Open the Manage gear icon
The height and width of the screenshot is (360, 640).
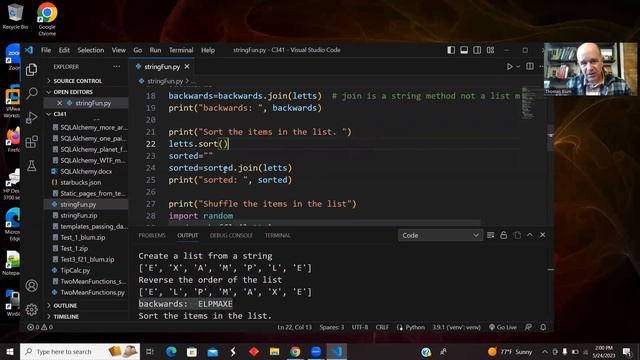(x=31, y=309)
